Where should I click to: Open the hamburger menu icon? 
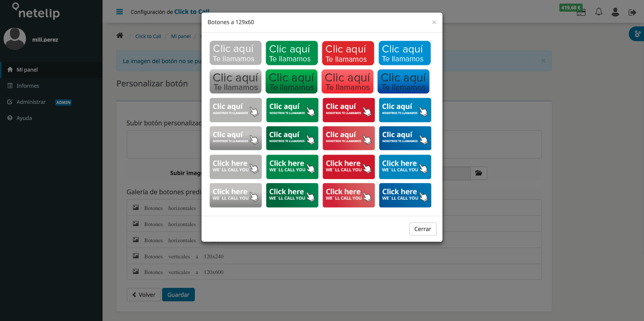[x=119, y=11]
